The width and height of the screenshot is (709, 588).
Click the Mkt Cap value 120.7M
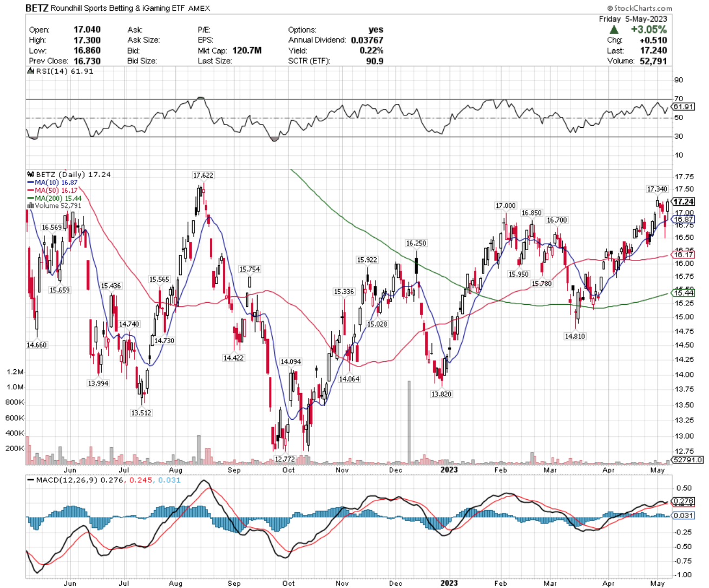pos(247,50)
